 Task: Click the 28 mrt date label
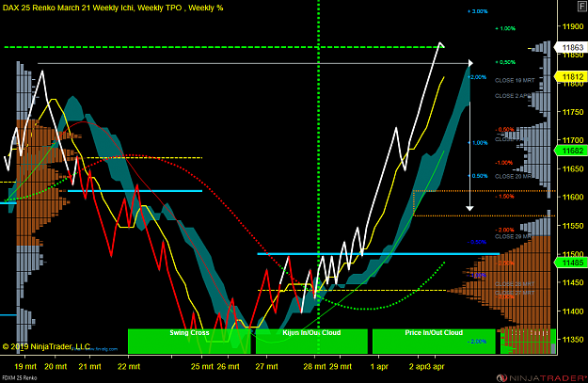point(314,366)
